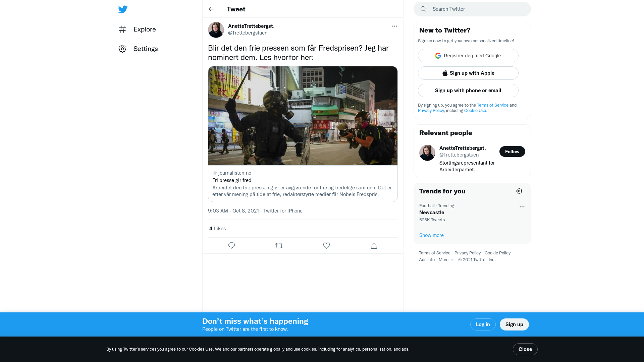Click Log in on the bottom banner

pyautogui.click(x=483, y=324)
